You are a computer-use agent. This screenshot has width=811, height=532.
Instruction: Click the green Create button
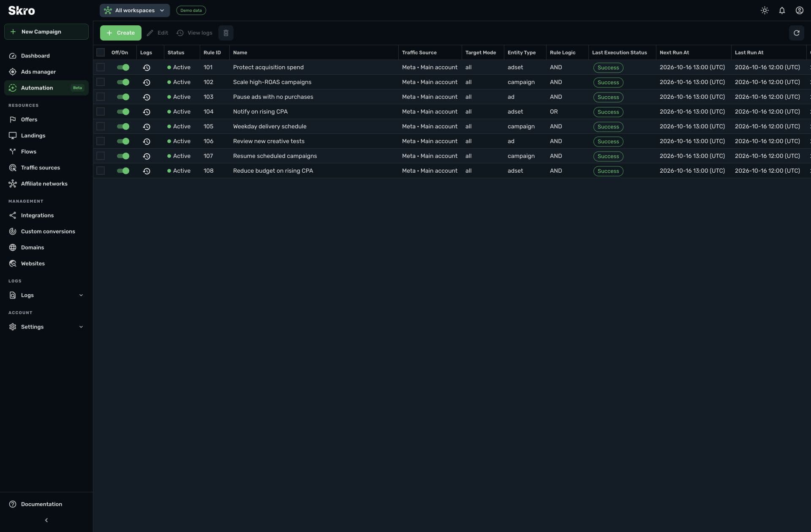coord(121,33)
